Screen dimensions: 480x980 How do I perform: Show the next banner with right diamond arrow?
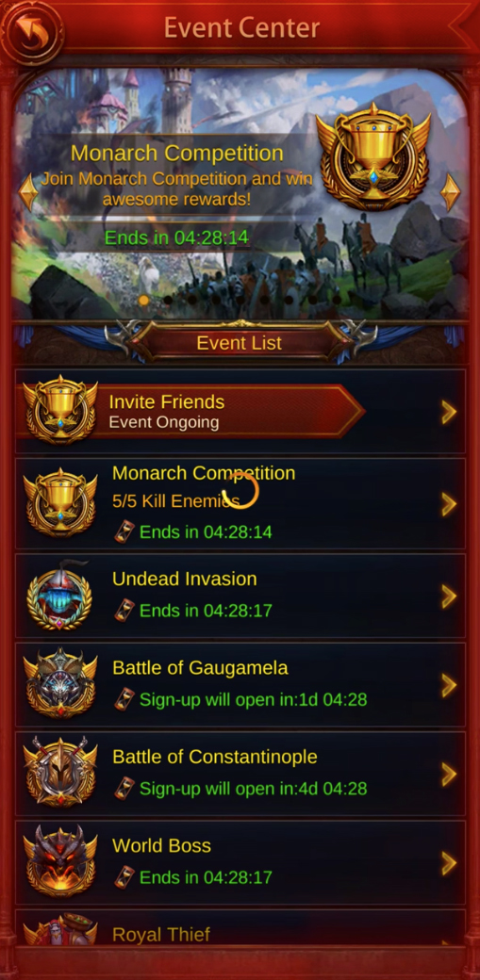[451, 192]
